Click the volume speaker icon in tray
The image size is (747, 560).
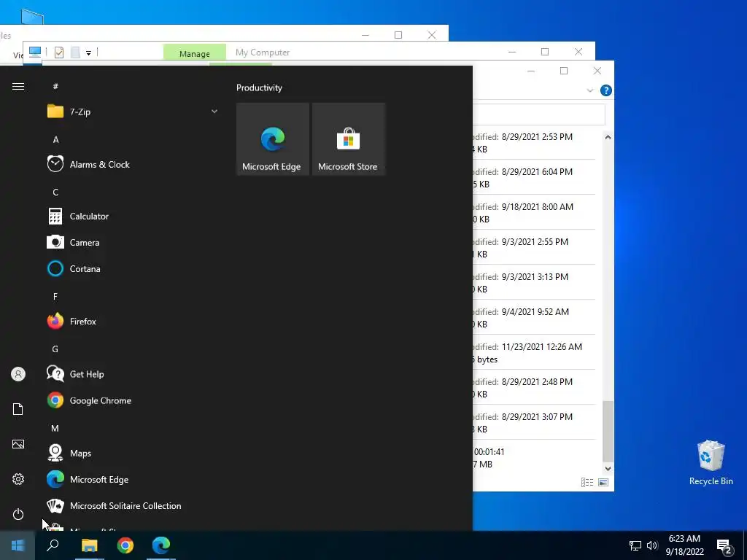pyautogui.click(x=652, y=545)
